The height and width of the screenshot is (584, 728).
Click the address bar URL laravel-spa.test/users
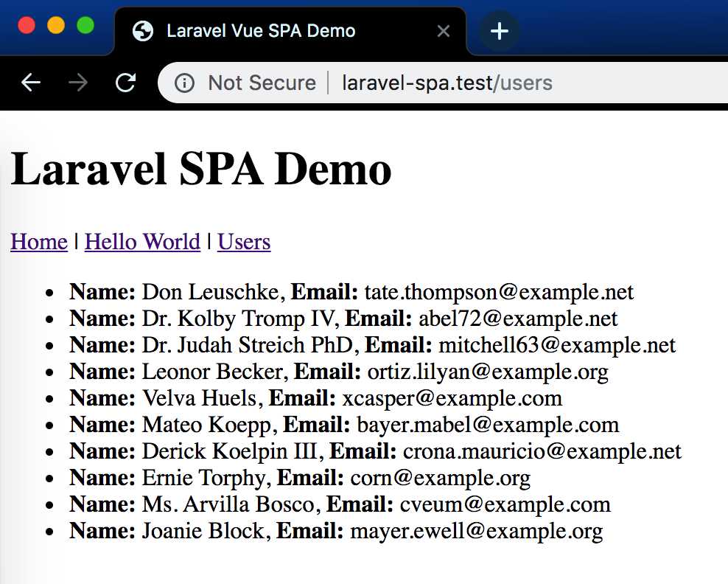pos(447,83)
